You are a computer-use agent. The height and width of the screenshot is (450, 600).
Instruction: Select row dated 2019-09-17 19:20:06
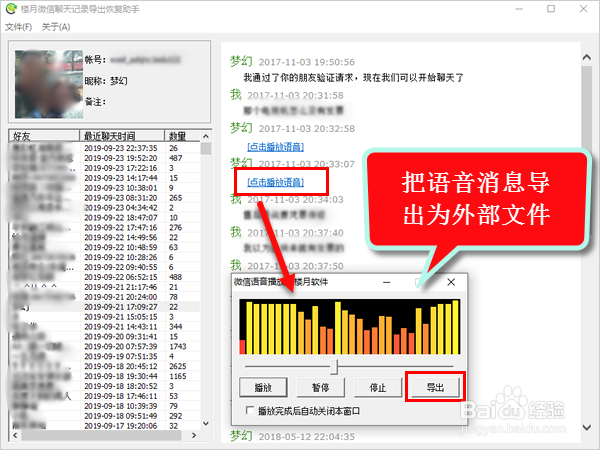click(x=104, y=426)
